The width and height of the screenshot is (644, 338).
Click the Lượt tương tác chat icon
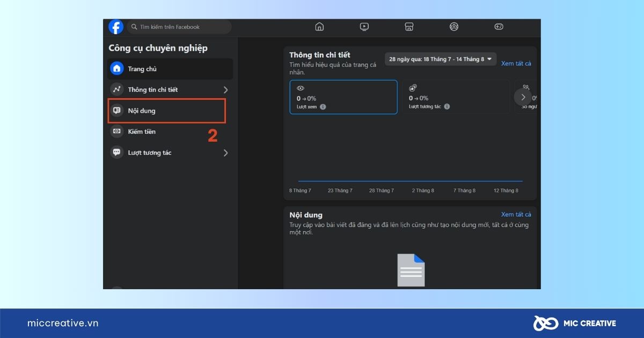pos(117,152)
